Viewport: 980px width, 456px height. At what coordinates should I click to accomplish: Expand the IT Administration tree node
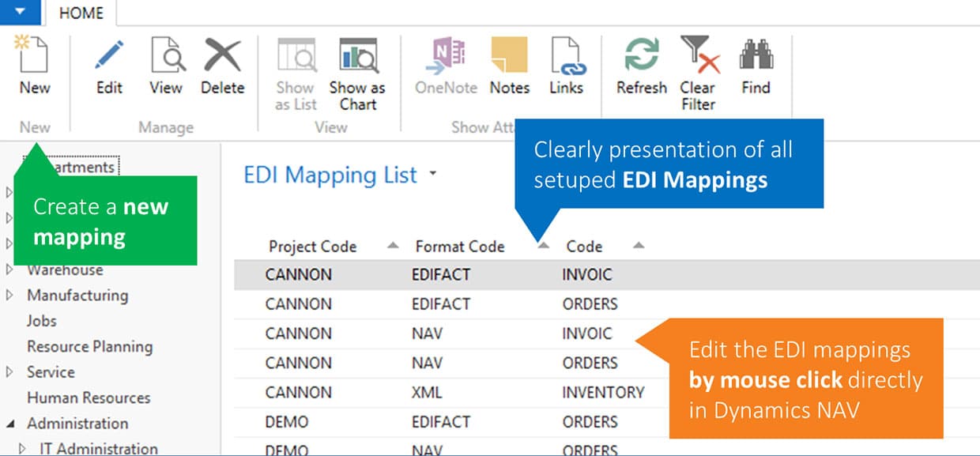pos(22,448)
